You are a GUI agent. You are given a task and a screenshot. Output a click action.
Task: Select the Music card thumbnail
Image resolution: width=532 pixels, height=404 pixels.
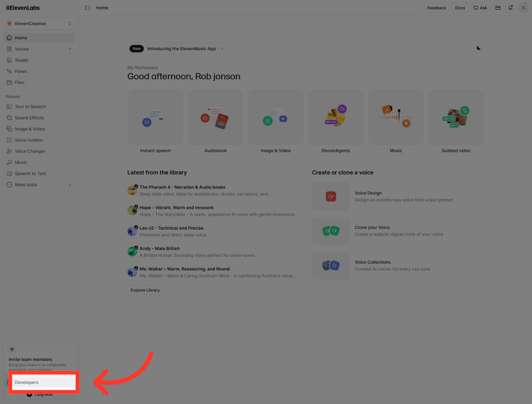tap(396, 117)
